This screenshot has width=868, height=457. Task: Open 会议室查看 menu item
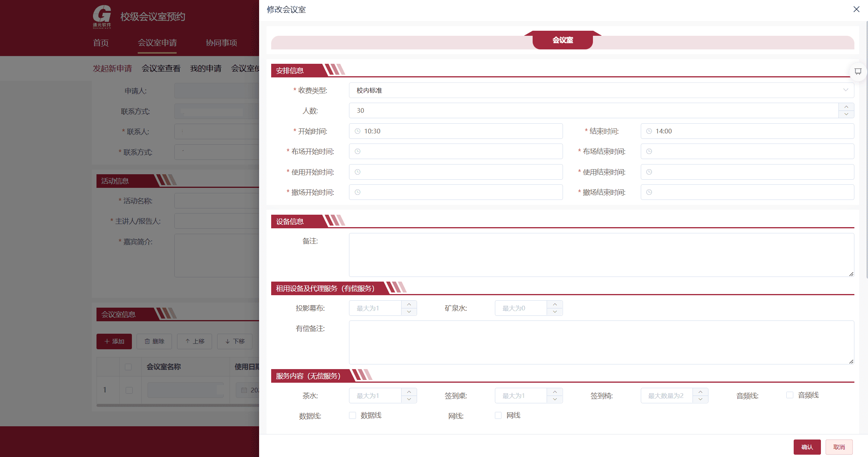[x=161, y=68]
